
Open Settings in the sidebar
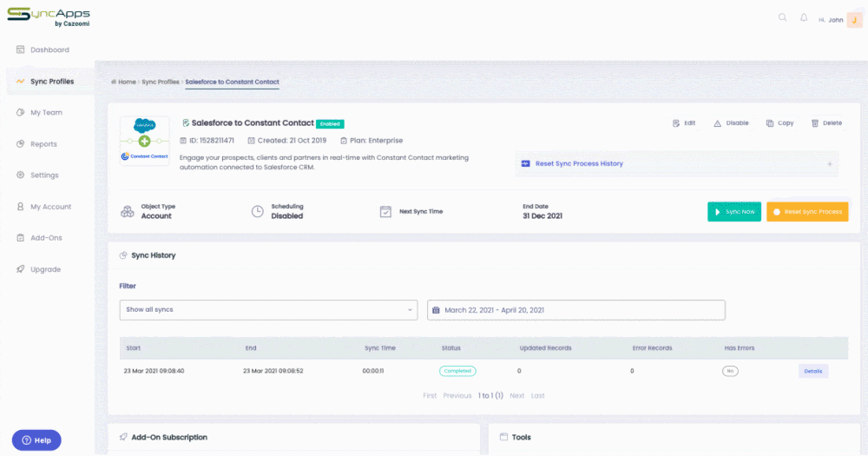pos(37,175)
